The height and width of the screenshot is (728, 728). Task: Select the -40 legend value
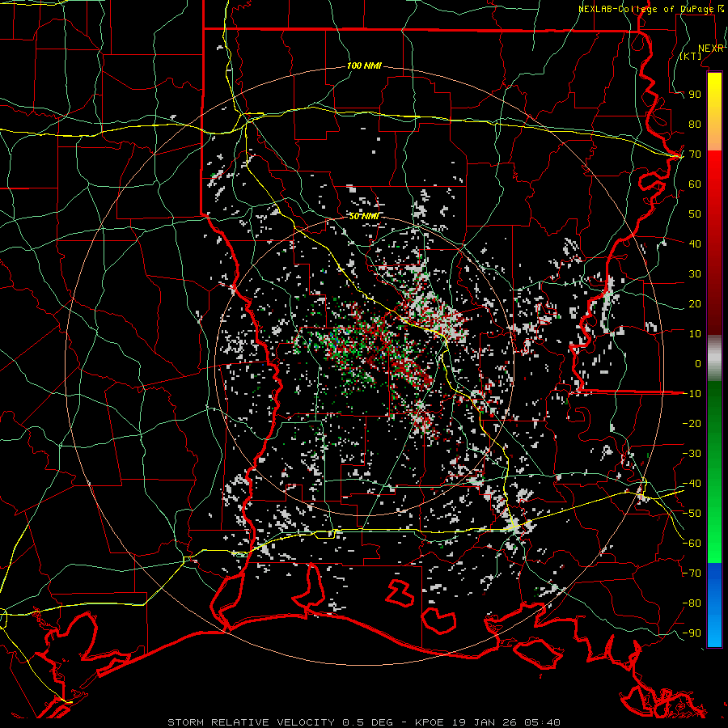[x=692, y=484]
